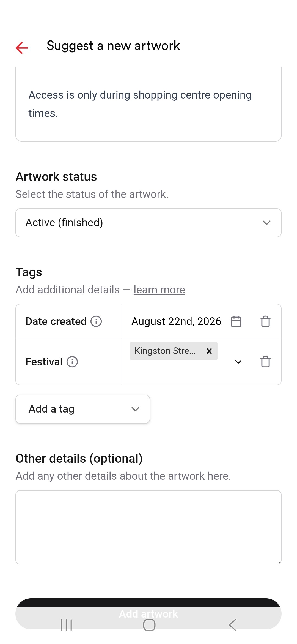Tap the Android home button
This screenshot has width=297, height=644.
point(149,625)
